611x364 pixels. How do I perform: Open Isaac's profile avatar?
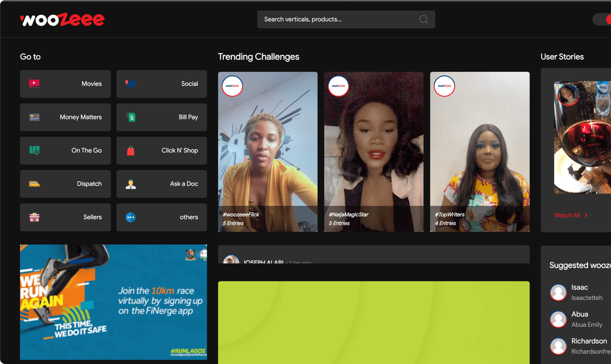pyautogui.click(x=558, y=292)
